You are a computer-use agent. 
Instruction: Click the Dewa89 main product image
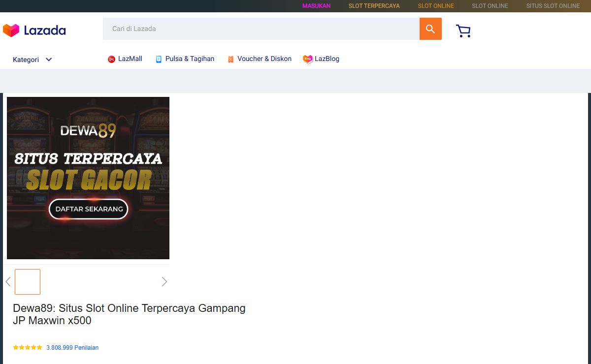[x=88, y=178]
